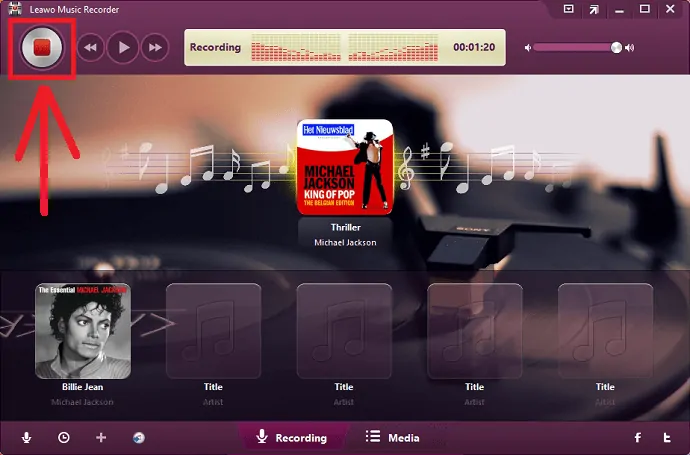Select the Thriller album cover

pos(345,167)
